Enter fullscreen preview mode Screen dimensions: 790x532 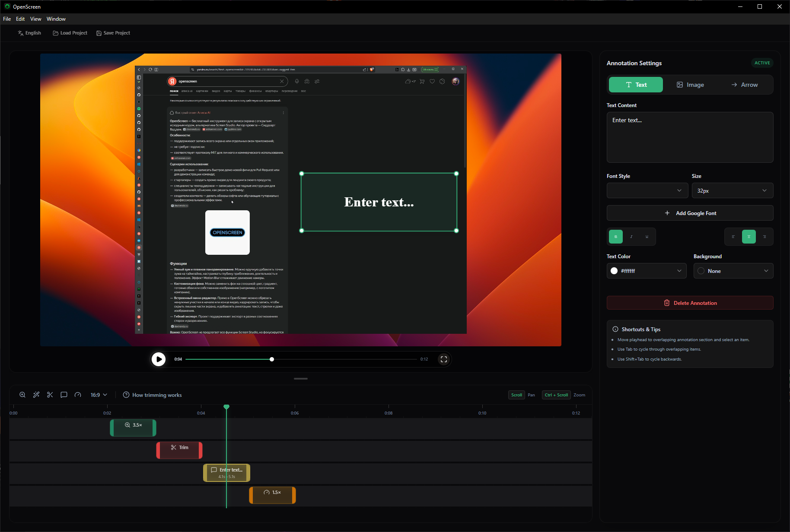point(444,359)
